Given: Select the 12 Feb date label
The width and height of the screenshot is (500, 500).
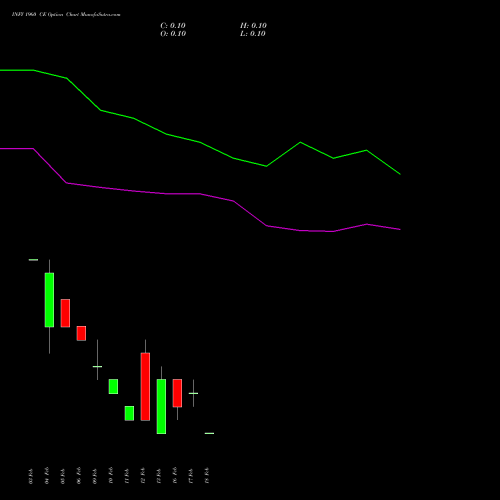Looking at the screenshot, I should [143, 476].
